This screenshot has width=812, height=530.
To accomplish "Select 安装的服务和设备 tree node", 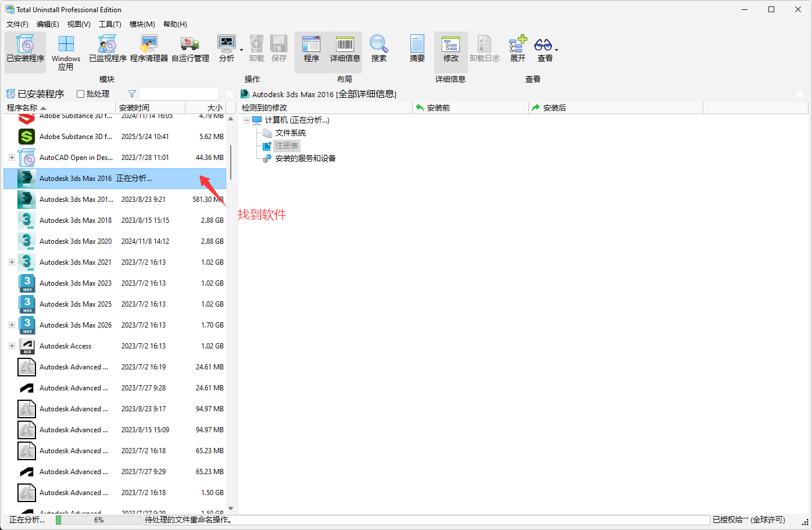I will click(306, 158).
